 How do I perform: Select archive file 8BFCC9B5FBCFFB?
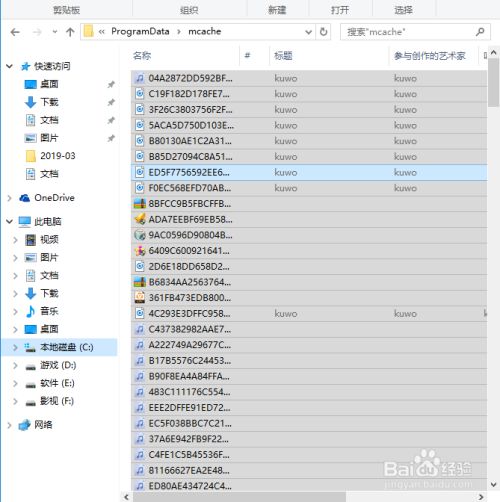pyautogui.click(x=309, y=204)
